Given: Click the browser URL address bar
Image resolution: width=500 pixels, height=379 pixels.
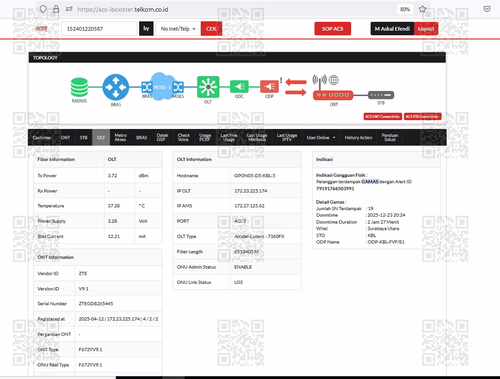Looking at the screenshot, I should pos(233,9).
